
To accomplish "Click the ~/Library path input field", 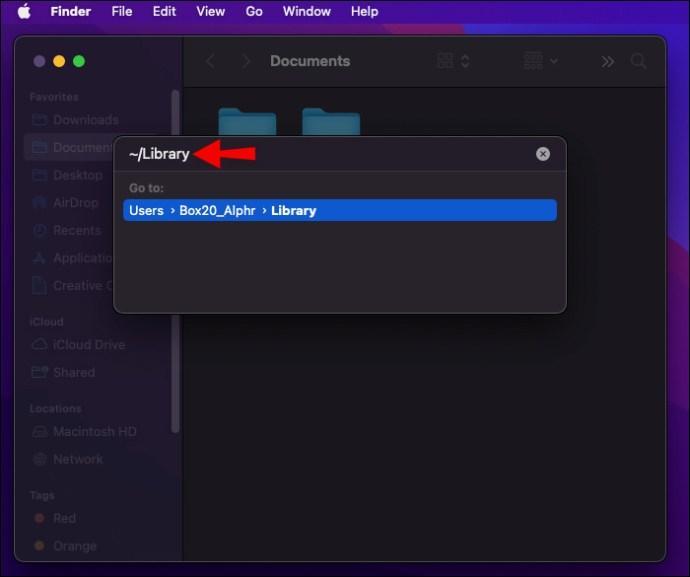I will click(x=330, y=154).
